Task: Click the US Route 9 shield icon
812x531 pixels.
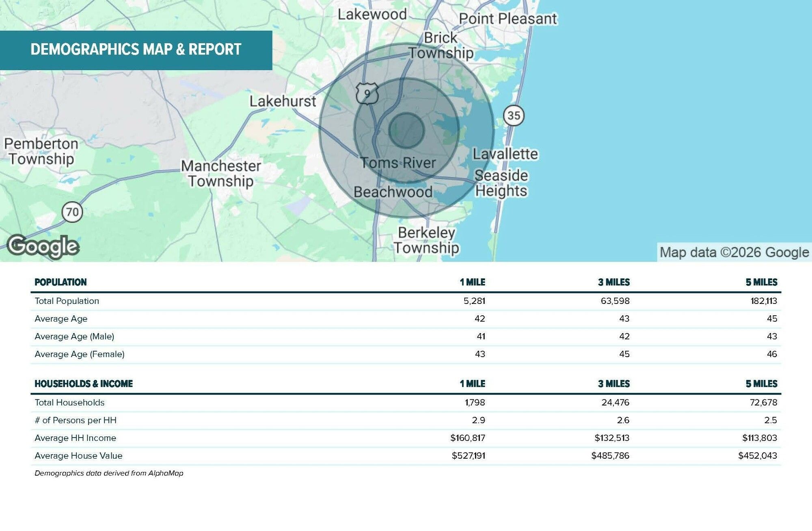Action: (367, 94)
